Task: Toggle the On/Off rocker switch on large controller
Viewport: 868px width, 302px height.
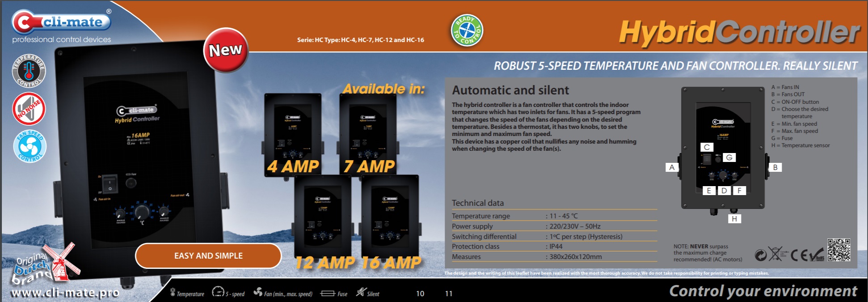Action: (110, 184)
